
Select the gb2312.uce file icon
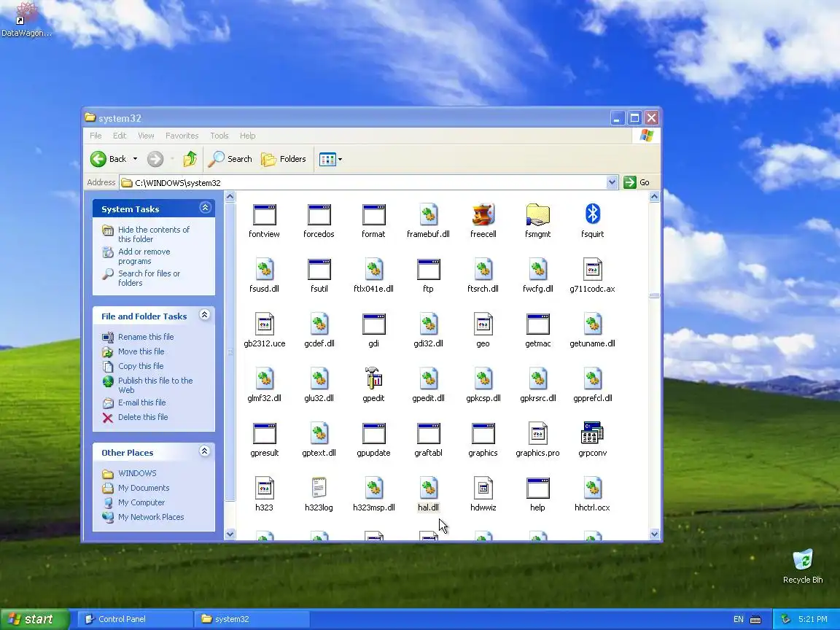click(x=265, y=324)
